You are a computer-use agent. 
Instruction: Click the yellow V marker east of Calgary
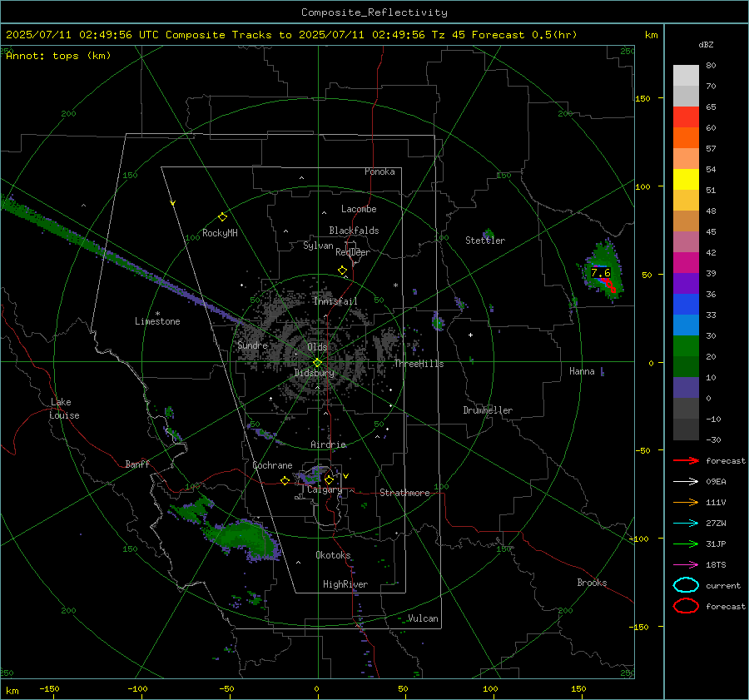click(x=346, y=476)
